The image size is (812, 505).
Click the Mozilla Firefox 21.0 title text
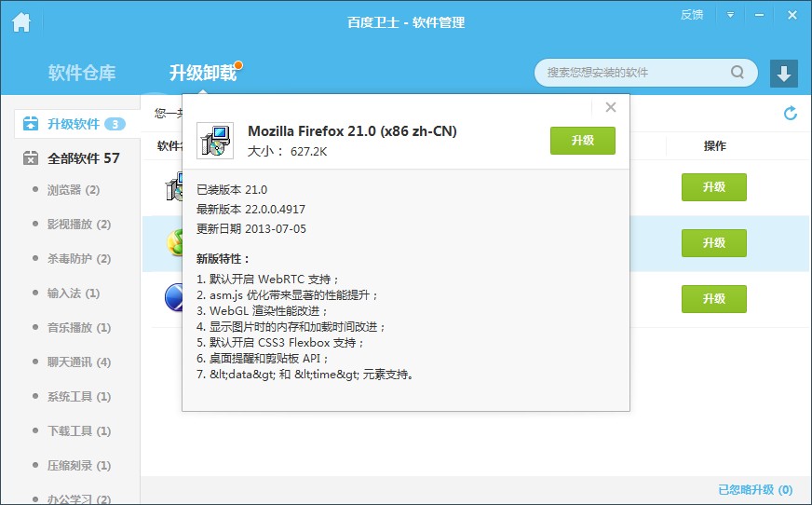point(352,131)
